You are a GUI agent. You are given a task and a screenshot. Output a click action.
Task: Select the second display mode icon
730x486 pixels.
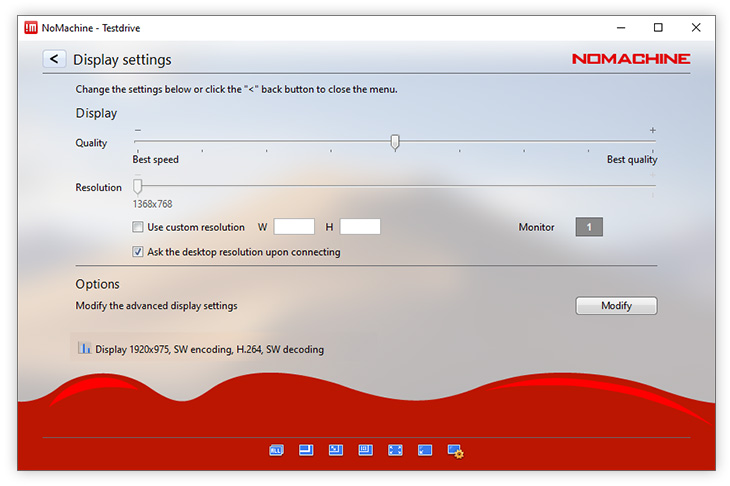click(x=306, y=451)
